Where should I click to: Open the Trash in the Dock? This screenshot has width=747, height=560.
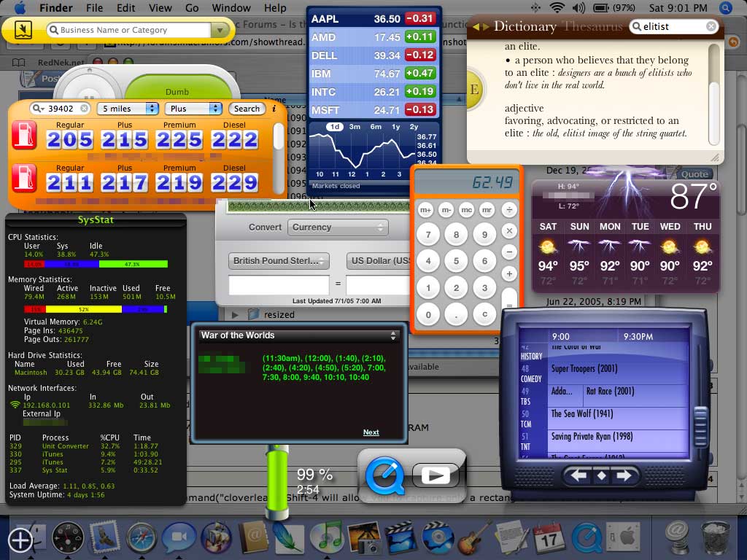point(715,538)
